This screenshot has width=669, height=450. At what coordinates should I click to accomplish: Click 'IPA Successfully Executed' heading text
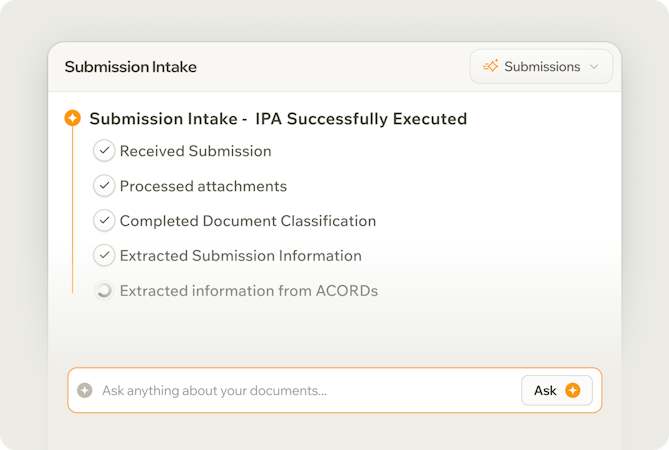point(361,119)
